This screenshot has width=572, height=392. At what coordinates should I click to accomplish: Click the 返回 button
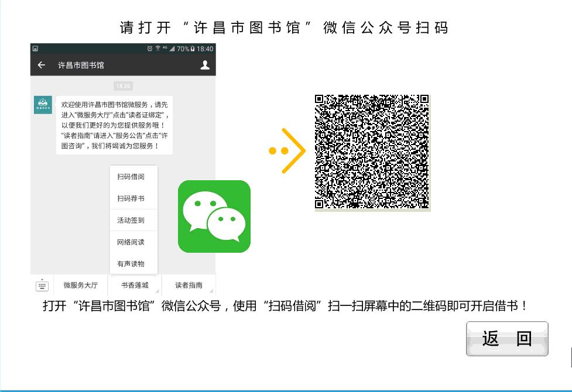click(x=507, y=339)
